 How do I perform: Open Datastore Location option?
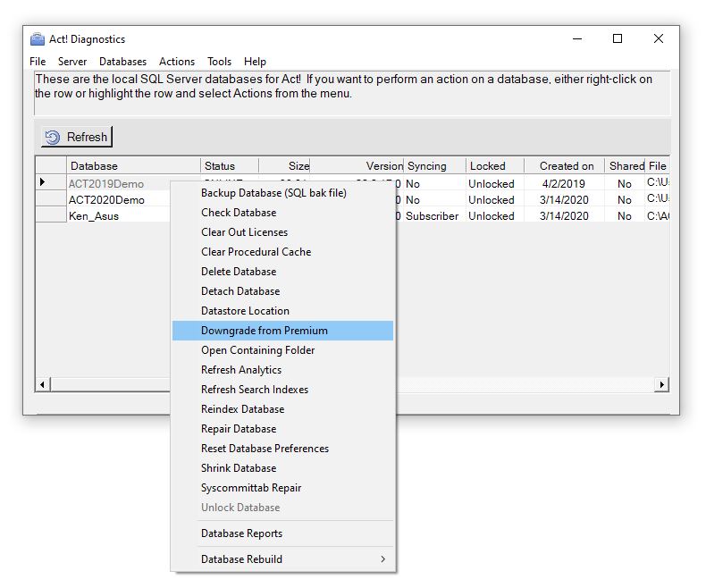tap(282, 311)
